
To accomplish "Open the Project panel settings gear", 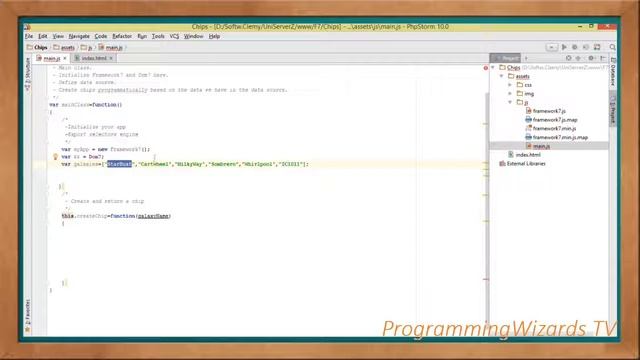I will point(591,58).
